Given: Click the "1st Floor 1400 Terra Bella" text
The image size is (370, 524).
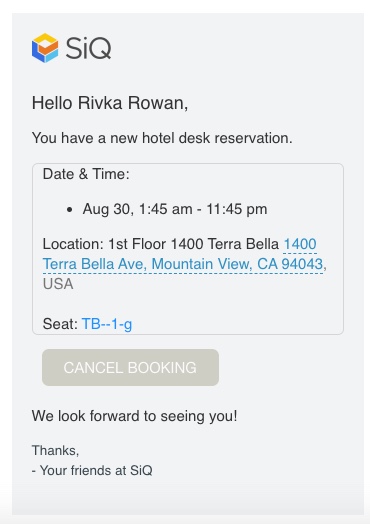Looking at the screenshot, I should (x=194, y=244).
